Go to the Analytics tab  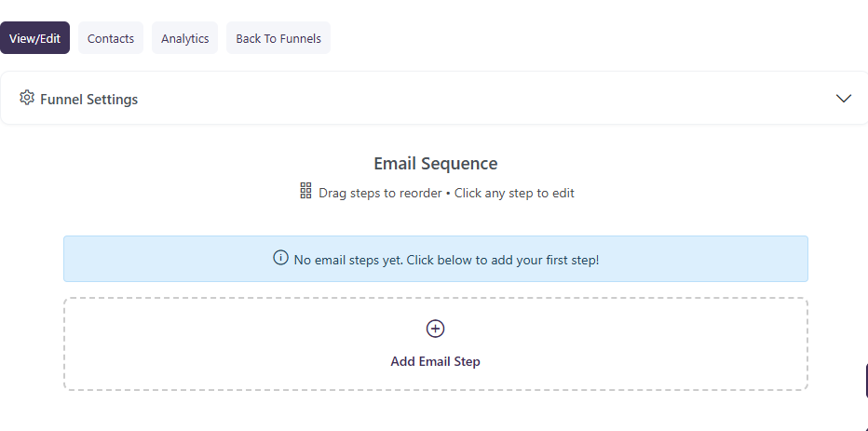pos(184,38)
